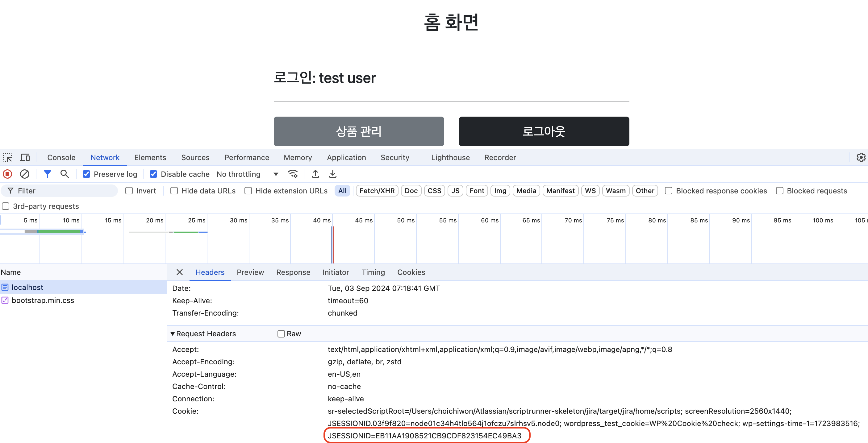Uncheck the Preserve log checkbox
Viewport: 868px width, 443px height.
[x=87, y=174]
